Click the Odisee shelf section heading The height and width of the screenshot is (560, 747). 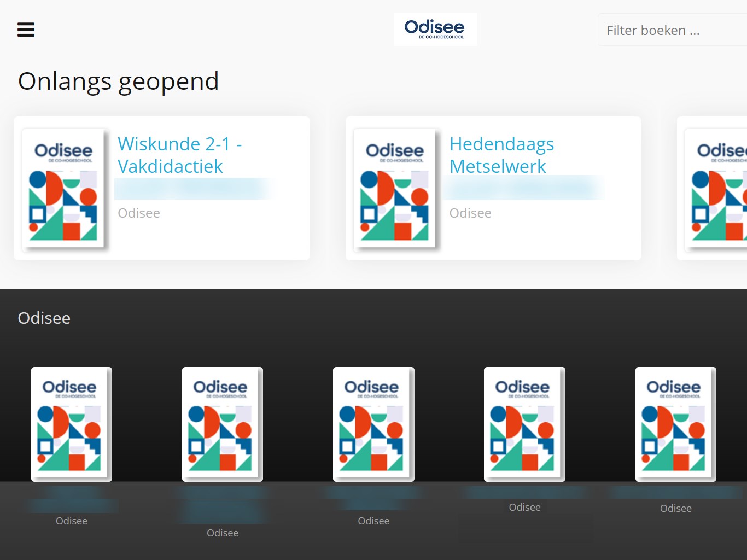(44, 318)
